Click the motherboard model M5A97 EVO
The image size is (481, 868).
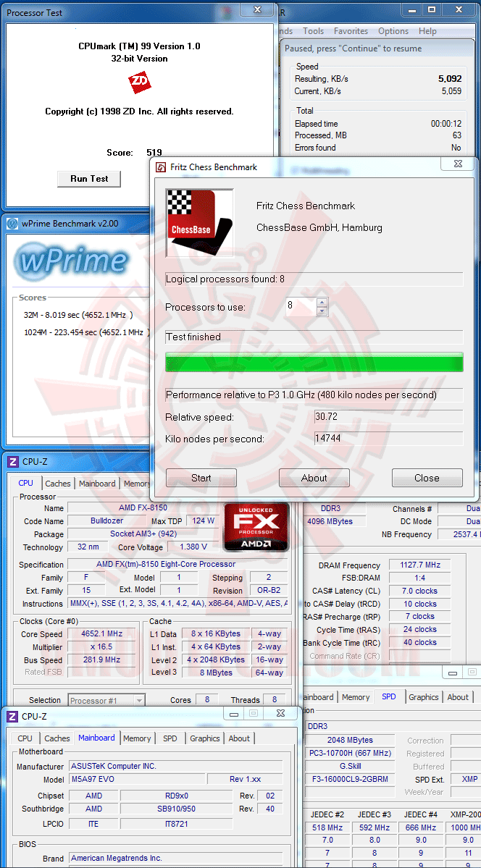coord(137,779)
